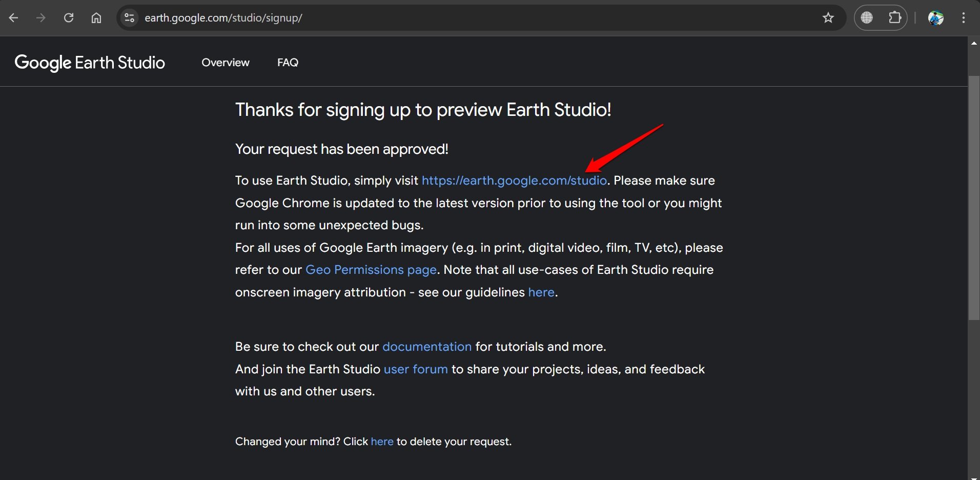Click the 'Your request has been approved!' text
This screenshot has height=480, width=980.
pos(342,149)
